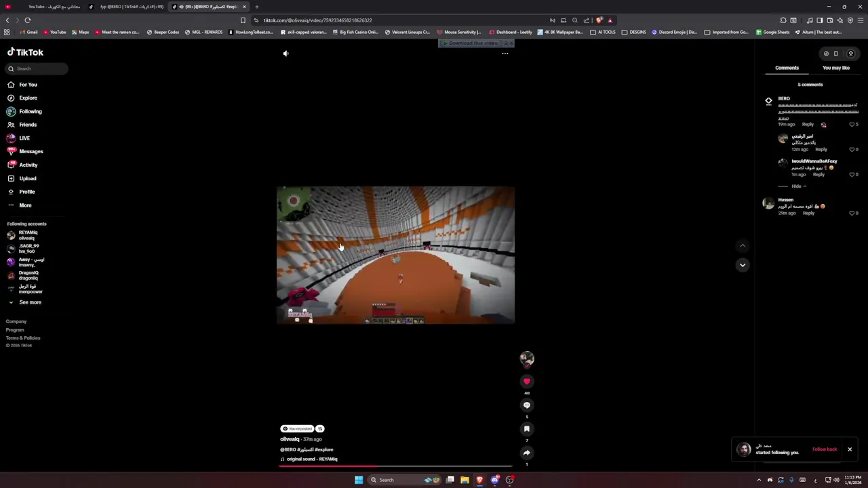This screenshot has height=488, width=868.
Task: Open DESIGNS bookmark folder
Action: (x=634, y=32)
